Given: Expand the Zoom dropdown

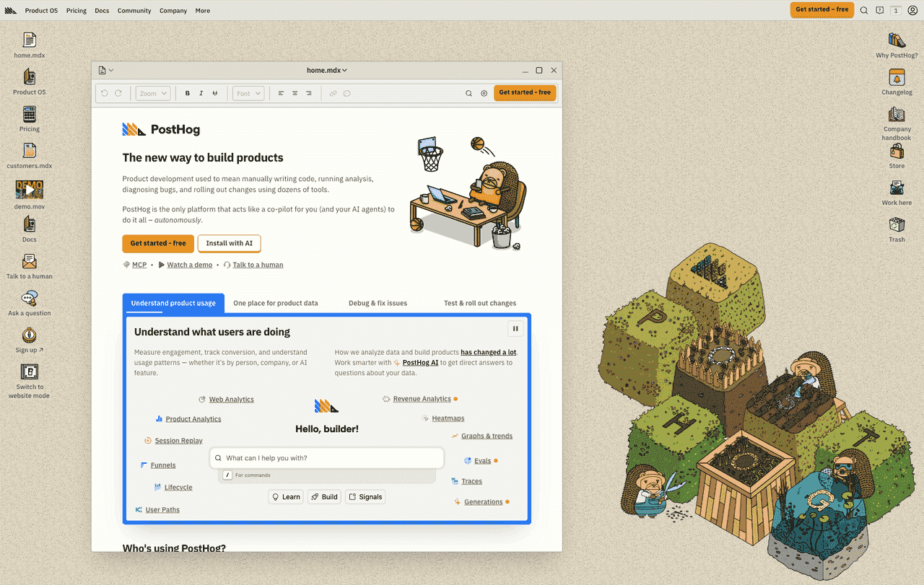Looking at the screenshot, I should (x=153, y=93).
